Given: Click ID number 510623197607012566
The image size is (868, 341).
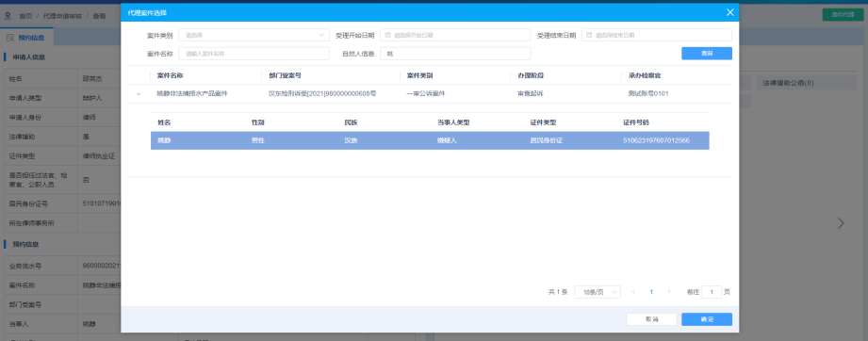Looking at the screenshot, I should coord(656,140).
